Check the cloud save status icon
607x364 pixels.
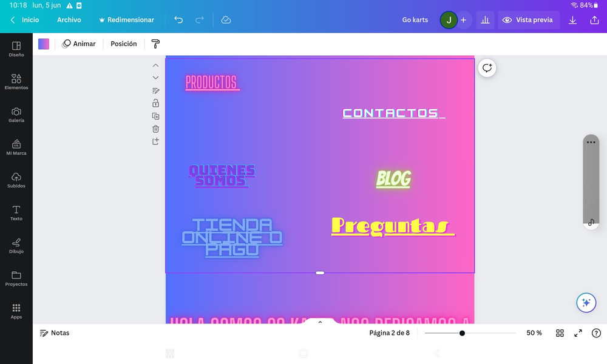tap(226, 20)
